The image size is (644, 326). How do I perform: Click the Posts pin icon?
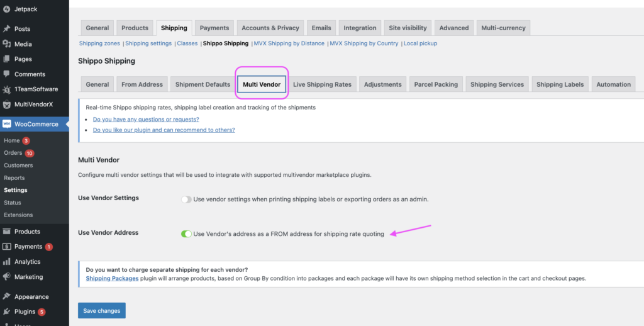tap(6, 29)
